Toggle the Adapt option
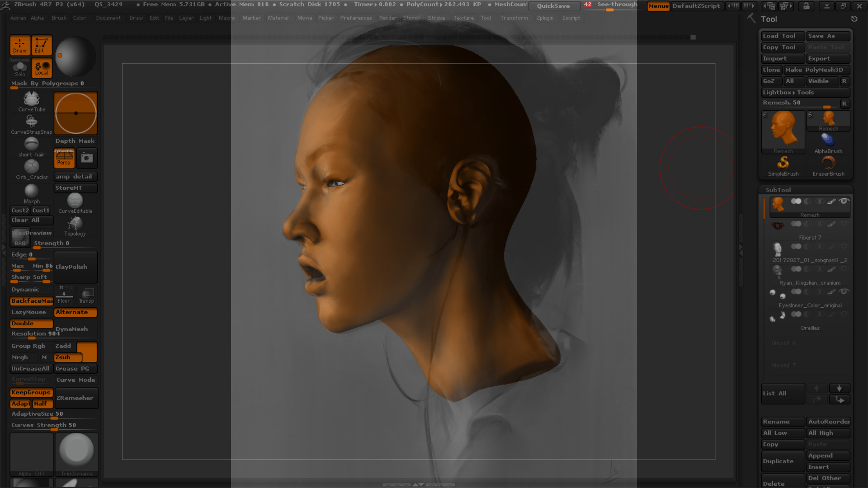868x488 pixels. click(20, 404)
